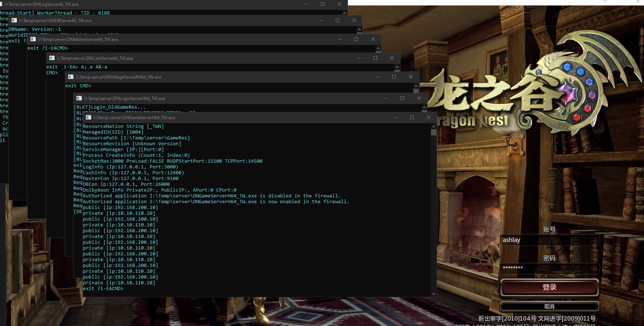Image resolution: width=644 pixels, height=326 pixels.
Task: Click the 取消 cancel button
Action: (x=549, y=306)
